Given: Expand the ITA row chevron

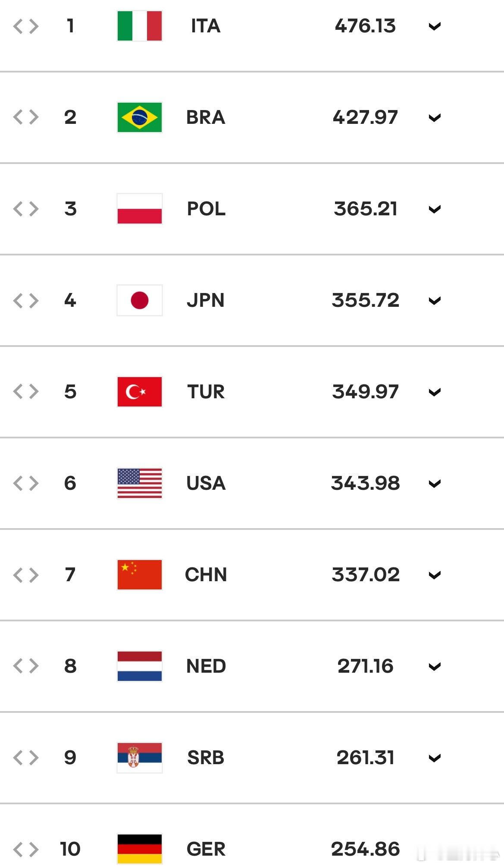Looking at the screenshot, I should [435, 26].
